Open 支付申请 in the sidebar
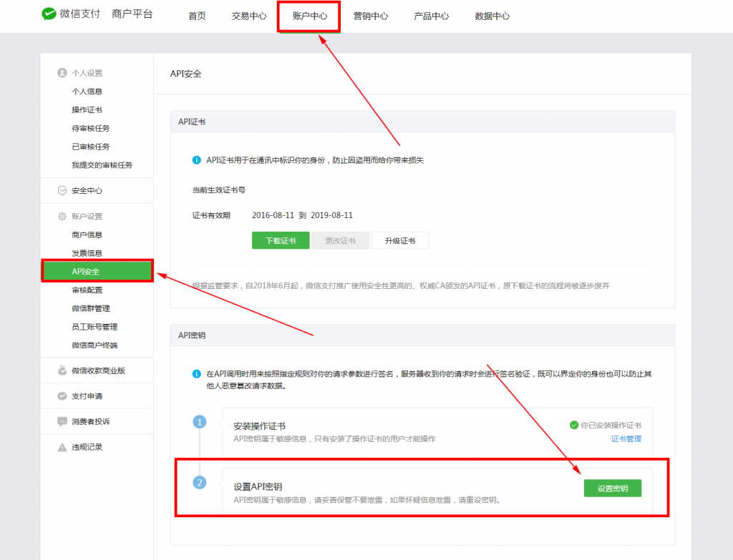 click(x=87, y=396)
